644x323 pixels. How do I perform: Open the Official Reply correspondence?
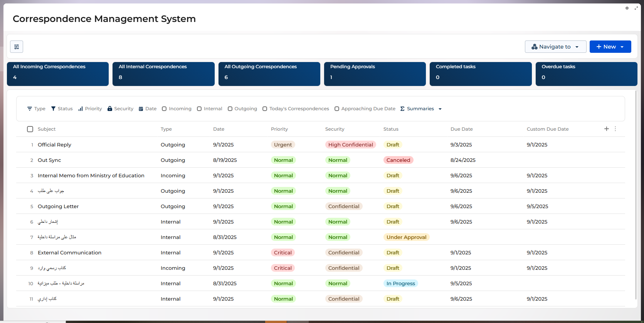click(54, 145)
